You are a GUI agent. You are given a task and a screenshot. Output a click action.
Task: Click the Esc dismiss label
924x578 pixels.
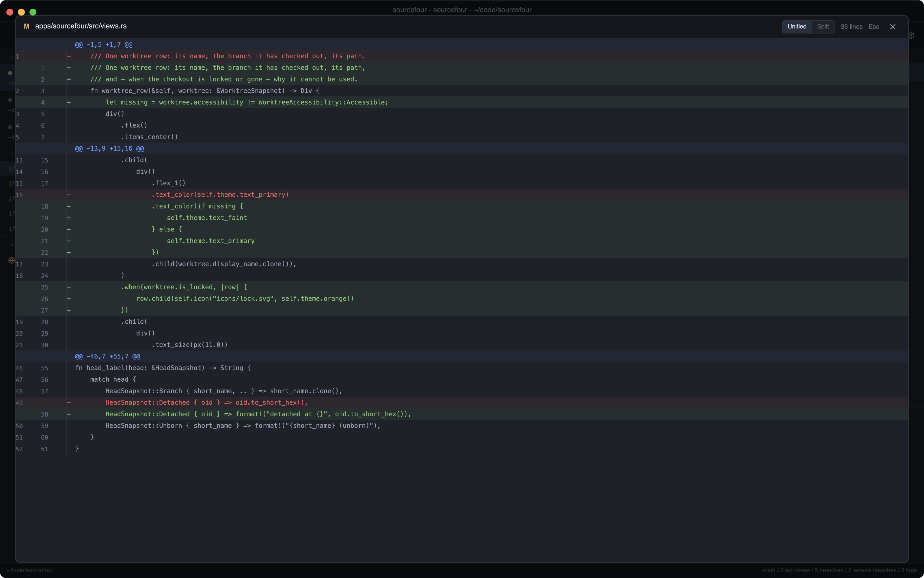click(x=873, y=27)
